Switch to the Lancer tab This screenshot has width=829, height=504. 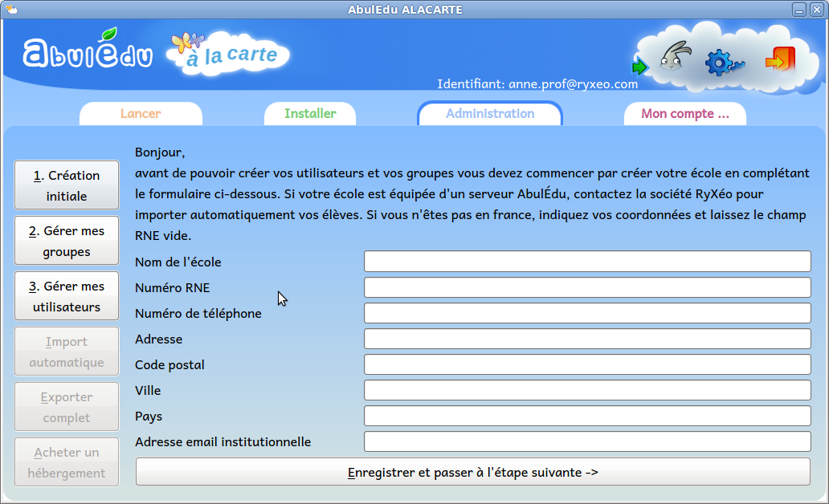tap(141, 114)
